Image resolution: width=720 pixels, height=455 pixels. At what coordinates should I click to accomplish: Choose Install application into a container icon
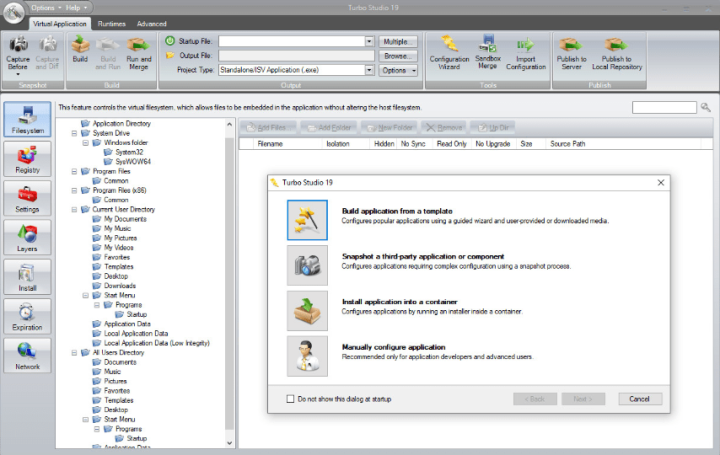point(307,311)
